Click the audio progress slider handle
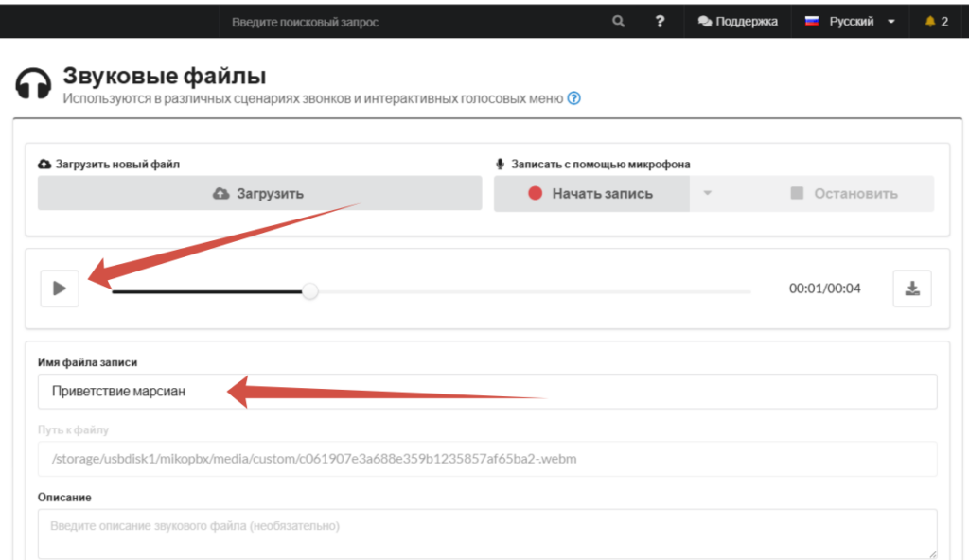 coord(310,291)
